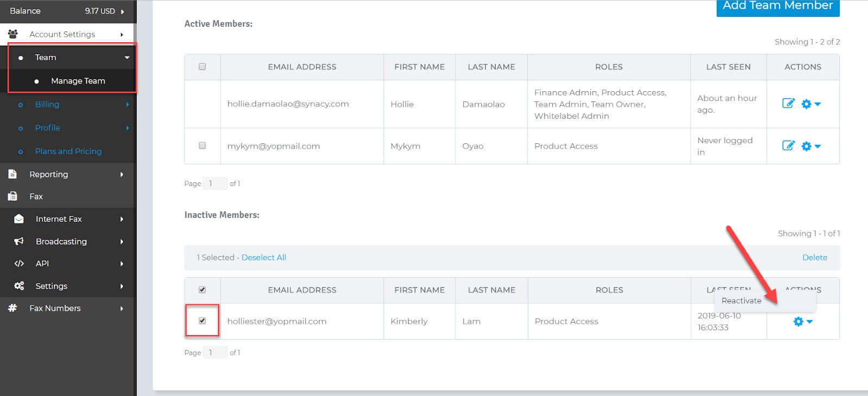
Task: Toggle select-all checkbox in Active Members header
Action: coord(202,67)
